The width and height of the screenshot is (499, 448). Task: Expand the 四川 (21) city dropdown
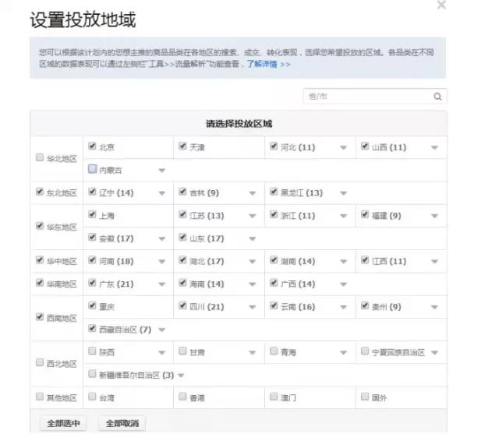coord(253,307)
